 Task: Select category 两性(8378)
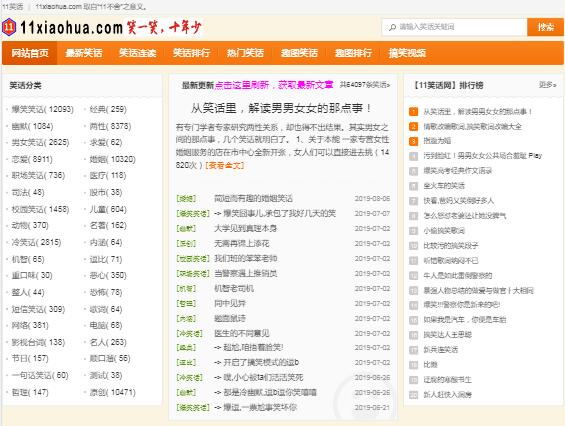tap(110, 126)
